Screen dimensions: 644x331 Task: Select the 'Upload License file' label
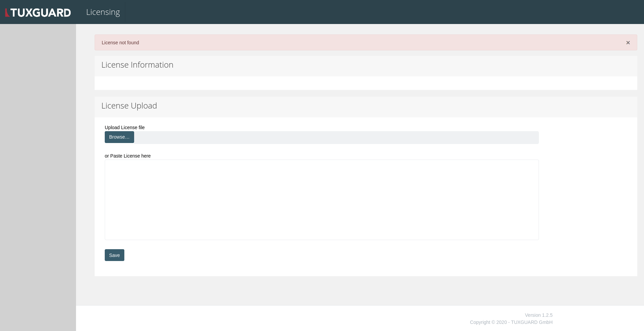tap(124, 127)
